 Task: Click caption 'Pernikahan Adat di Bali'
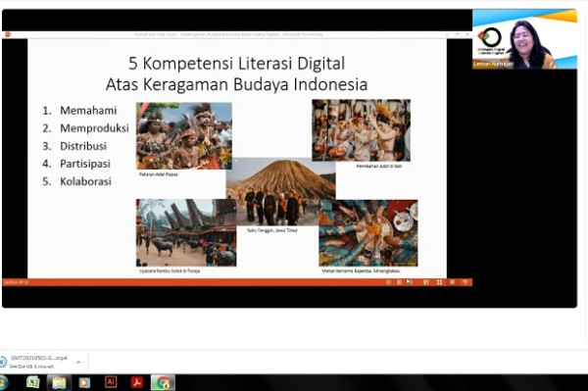point(379,166)
